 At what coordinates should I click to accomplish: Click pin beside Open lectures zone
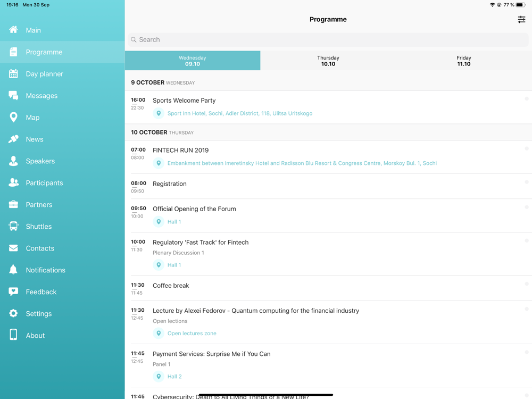click(x=159, y=334)
